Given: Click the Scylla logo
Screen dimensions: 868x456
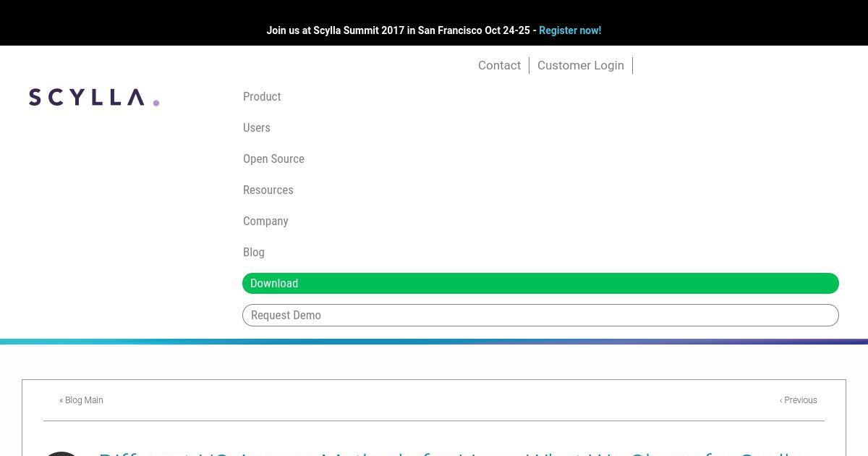Looking at the screenshot, I should 94,97.
